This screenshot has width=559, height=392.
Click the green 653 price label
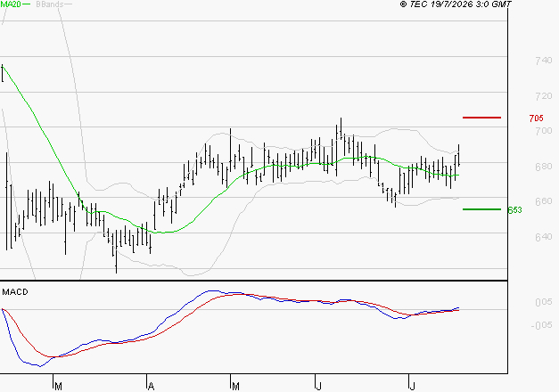point(514,210)
